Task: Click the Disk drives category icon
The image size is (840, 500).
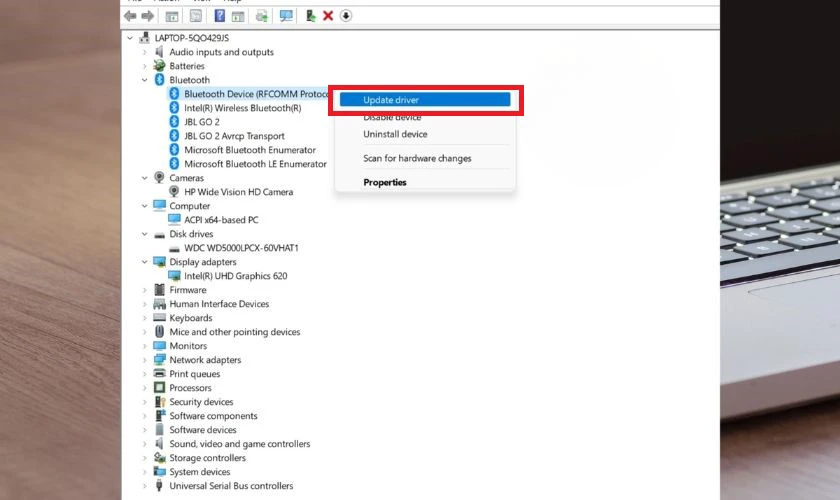Action: 159,235
